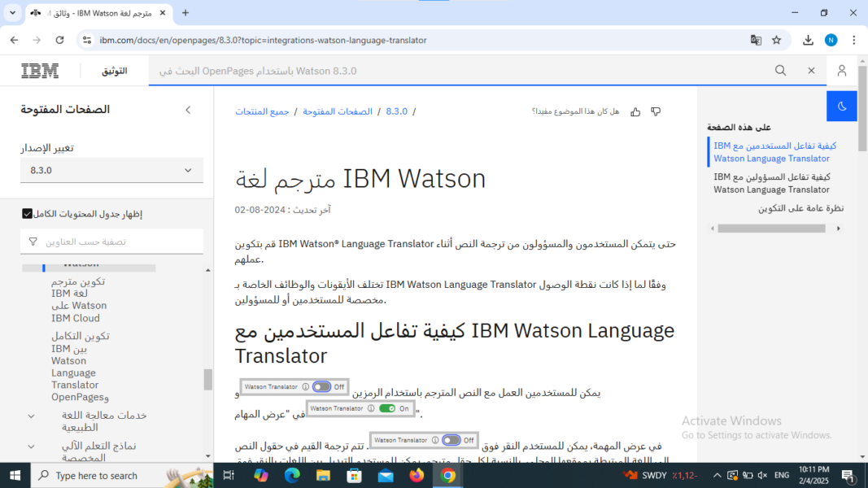The width and height of the screenshot is (868, 488).
Task: Go back to previous page
Action: tap(14, 40)
